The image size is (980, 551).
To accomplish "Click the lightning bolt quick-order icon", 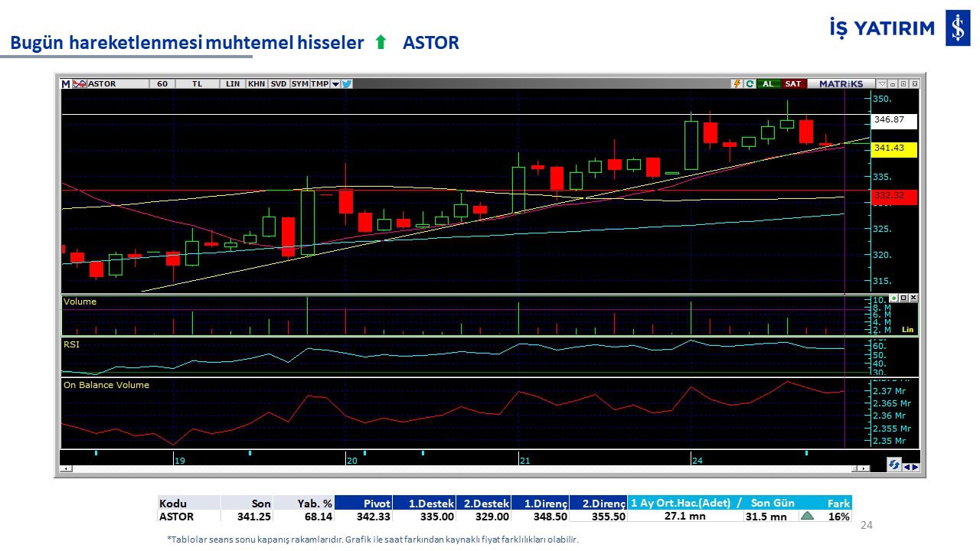I will 737,84.
